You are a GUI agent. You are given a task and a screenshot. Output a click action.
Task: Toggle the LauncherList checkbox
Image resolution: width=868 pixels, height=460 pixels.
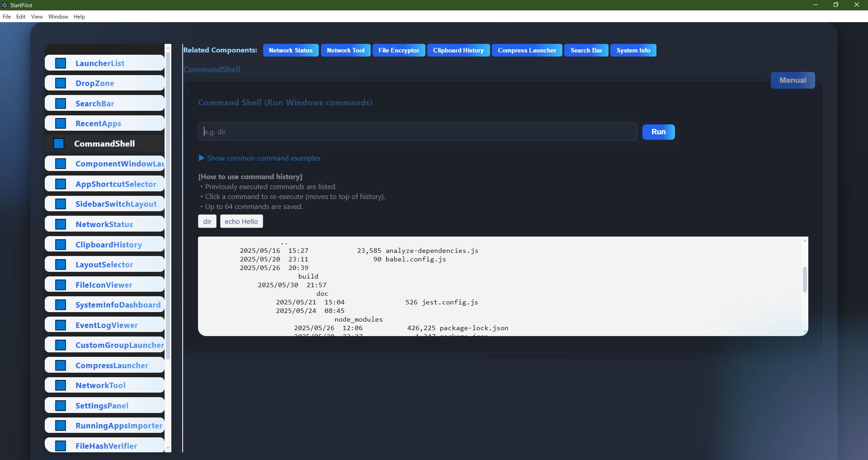click(61, 63)
